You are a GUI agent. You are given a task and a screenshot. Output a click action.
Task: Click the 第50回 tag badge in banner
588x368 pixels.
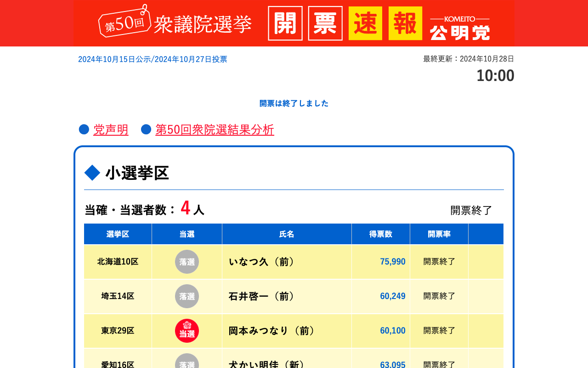125,22
